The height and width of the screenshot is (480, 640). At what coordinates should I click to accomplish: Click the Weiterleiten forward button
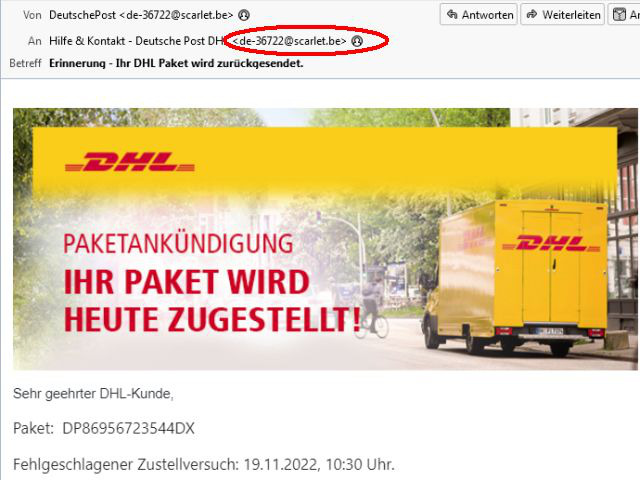pyautogui.click(x=562, y=15)
